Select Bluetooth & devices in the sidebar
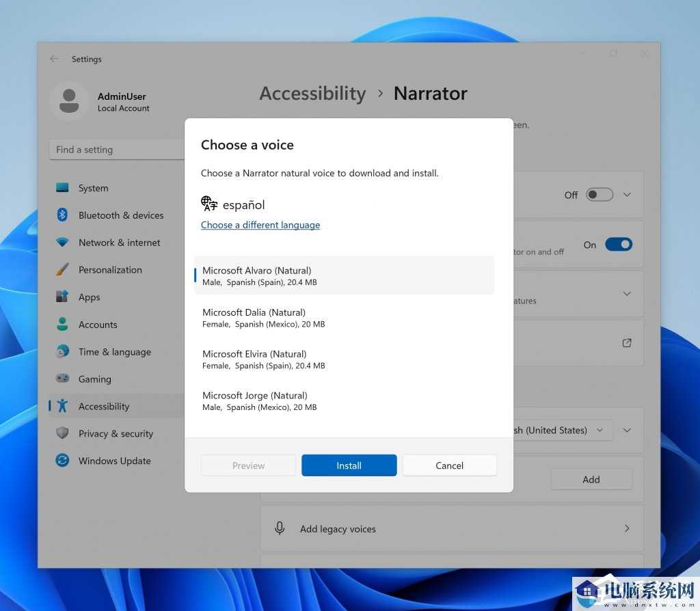 pos(120,215)
